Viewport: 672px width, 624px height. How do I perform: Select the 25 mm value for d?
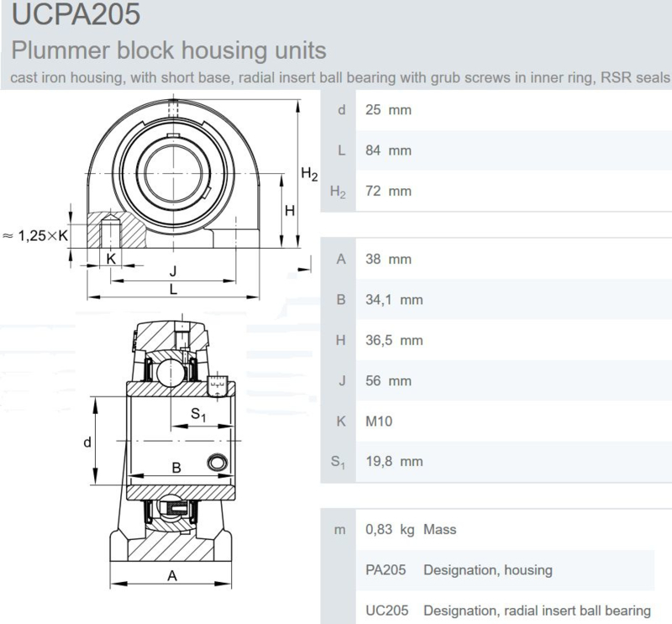(388, 110)
